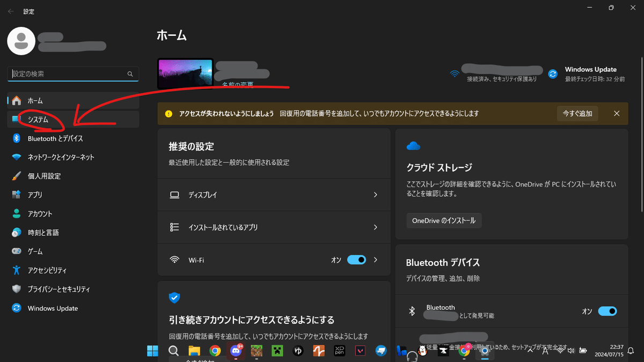Click the Wi-Fi icon in recommended settings
This screenshot has width=644, height=362.
(x=174, y=260)
